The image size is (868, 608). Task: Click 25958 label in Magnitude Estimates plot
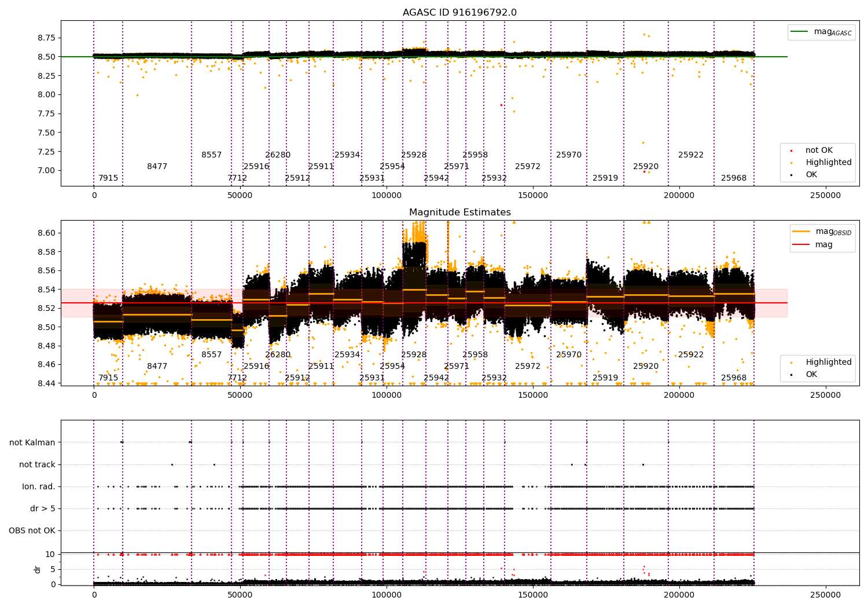[x=475, y=355]
